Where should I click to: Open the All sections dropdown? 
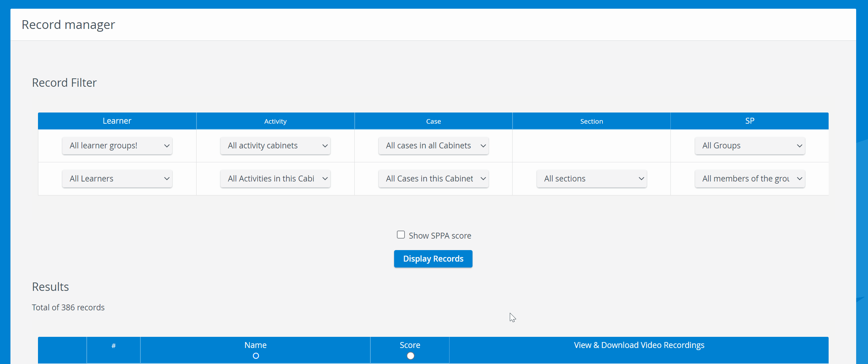(592, 179)
